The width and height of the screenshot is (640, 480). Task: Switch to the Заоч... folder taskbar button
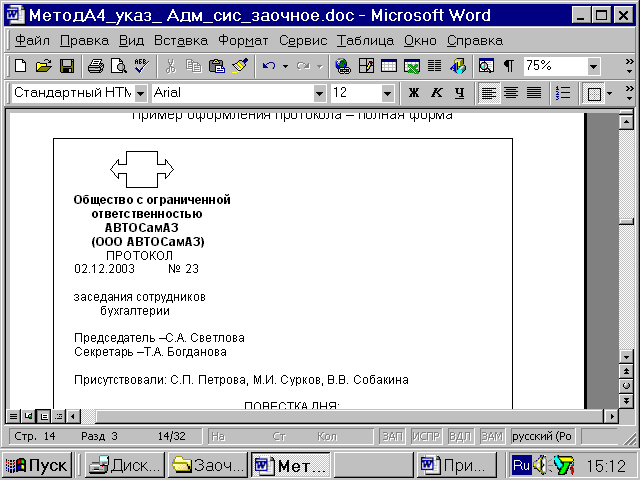point(208,465)
